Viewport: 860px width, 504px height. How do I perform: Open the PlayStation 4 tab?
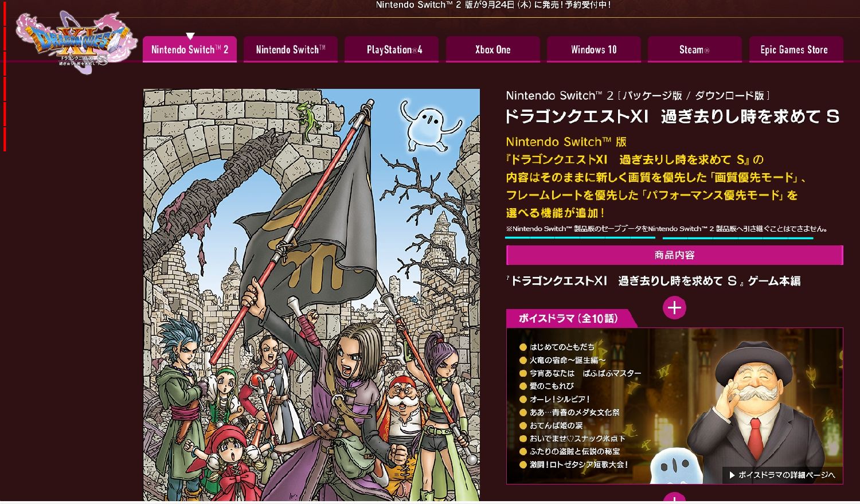point(392,49)
